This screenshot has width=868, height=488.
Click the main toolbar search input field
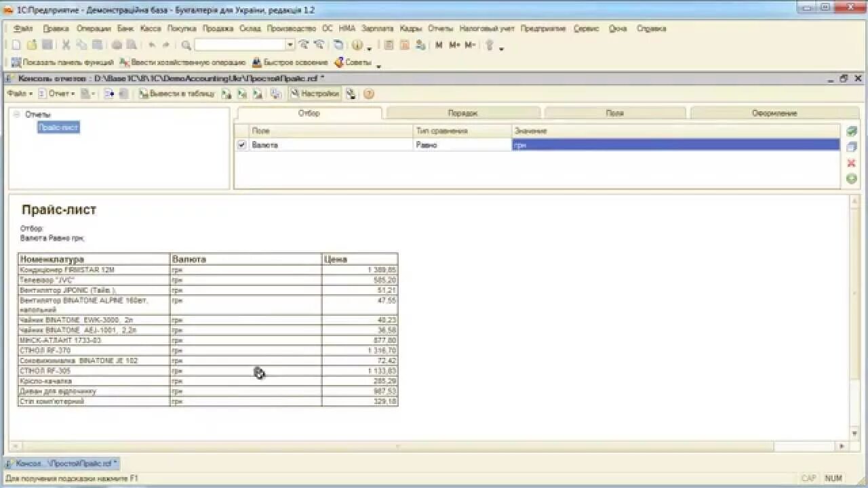pyautogui.click(x=240, y=45)
